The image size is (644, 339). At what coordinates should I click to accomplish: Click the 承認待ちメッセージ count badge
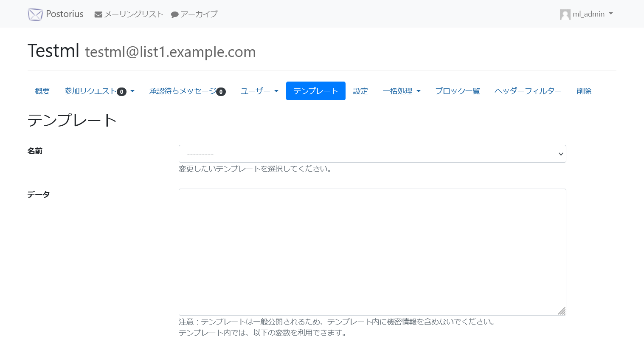(x=221, y=92)
